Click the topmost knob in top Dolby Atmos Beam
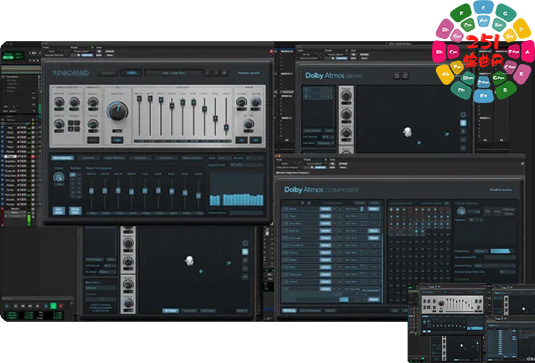535x363 pixels. pyautogui.click(x=346, y=95)
